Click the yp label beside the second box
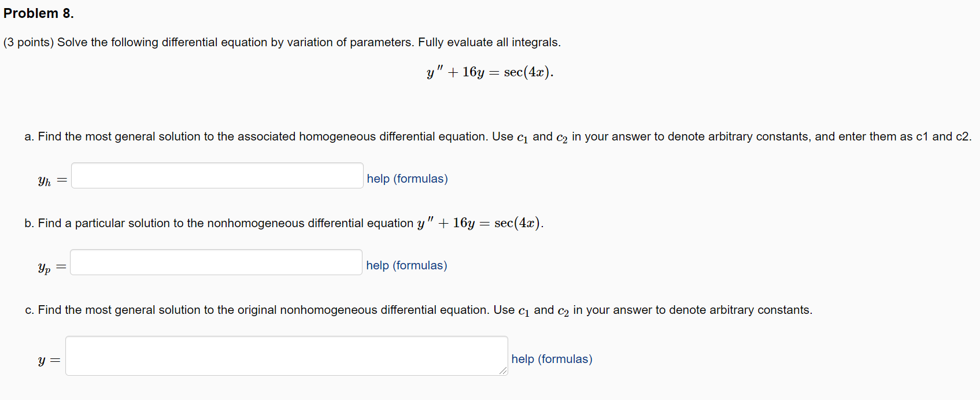 [x=44, y=266]
